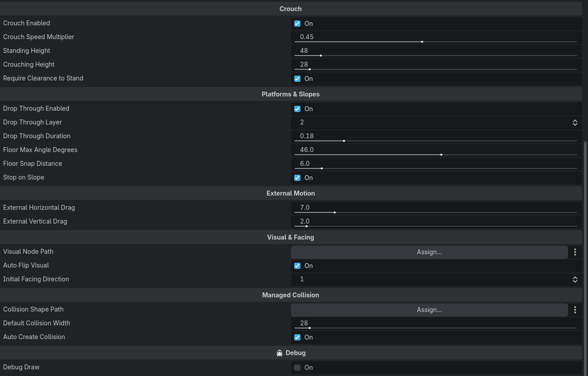
Task: Enable the Debug Draw checkbox
Action: point(297,368)
